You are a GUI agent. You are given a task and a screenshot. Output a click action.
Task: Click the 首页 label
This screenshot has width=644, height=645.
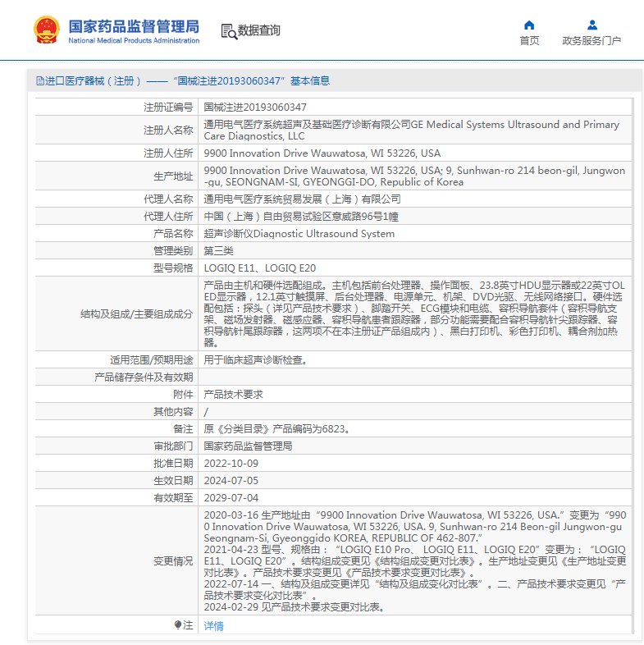[x=529, y=41]
